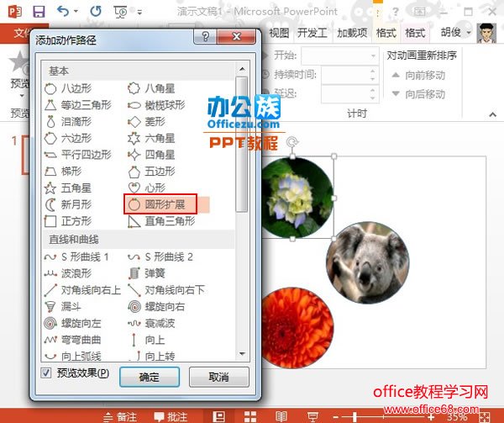Choose the 波浪形 wave path
Screen dimensions: 504x423
pyautogui.click(x=68, y=273)
